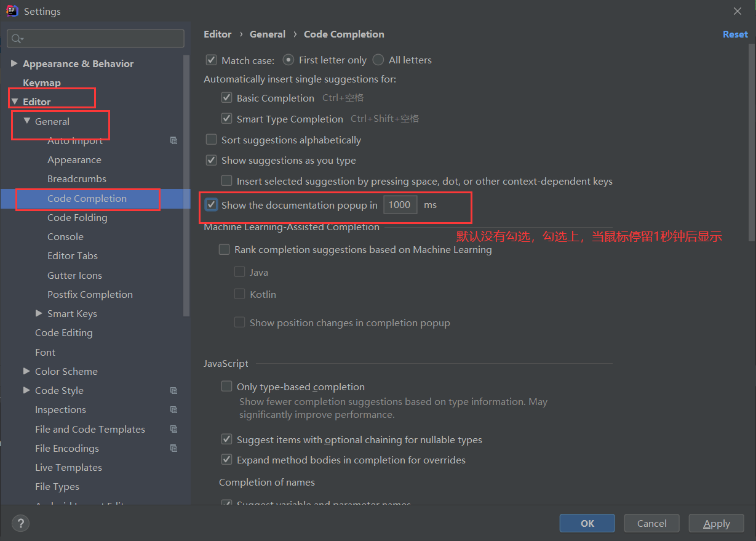Expand the Code Style node
The image size is (756, 541).
pyautogui.click(x=26, y=390)
